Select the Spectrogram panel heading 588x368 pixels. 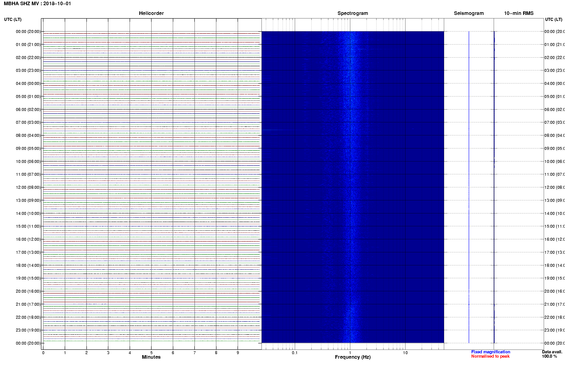click(x=353, y=13)
